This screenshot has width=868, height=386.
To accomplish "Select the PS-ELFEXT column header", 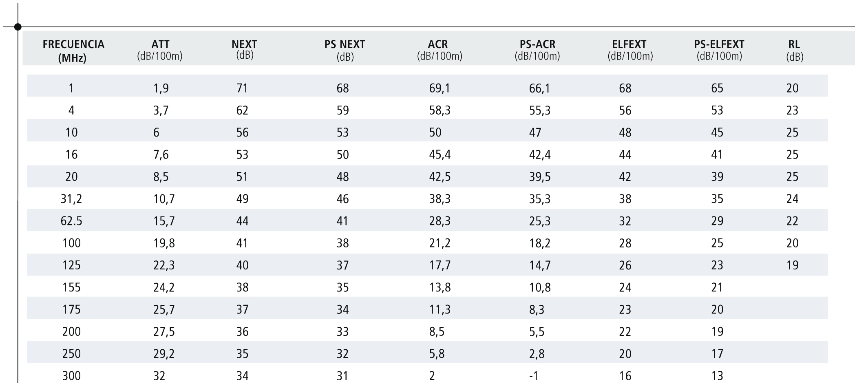I will pos(719,50).
